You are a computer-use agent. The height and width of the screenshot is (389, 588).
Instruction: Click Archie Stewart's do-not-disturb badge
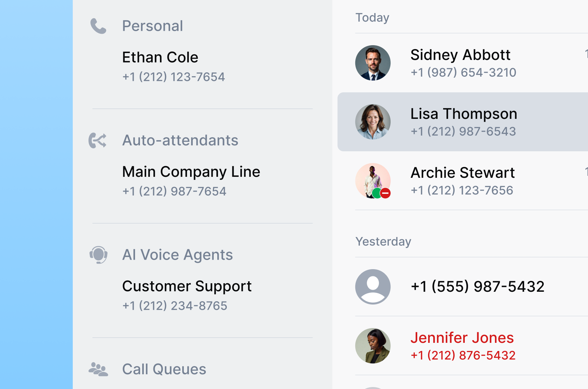point(385,193)
